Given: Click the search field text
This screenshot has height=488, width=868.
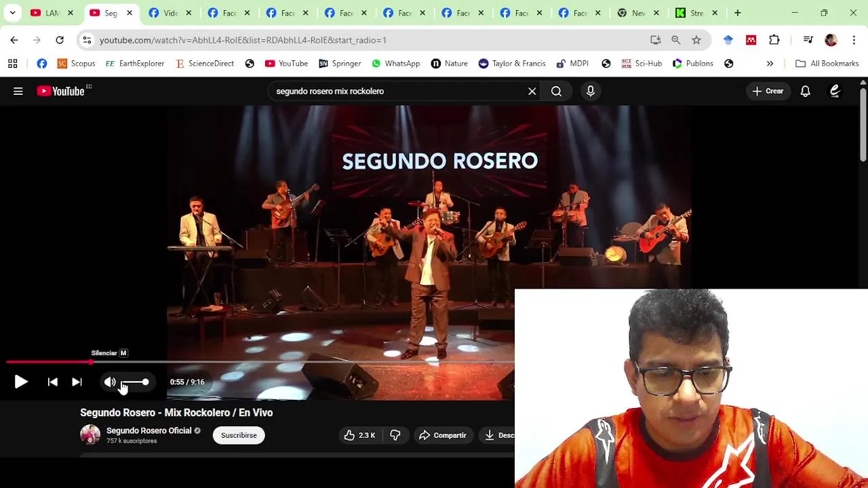Looking at the screenshot, I should click(330, 91).
